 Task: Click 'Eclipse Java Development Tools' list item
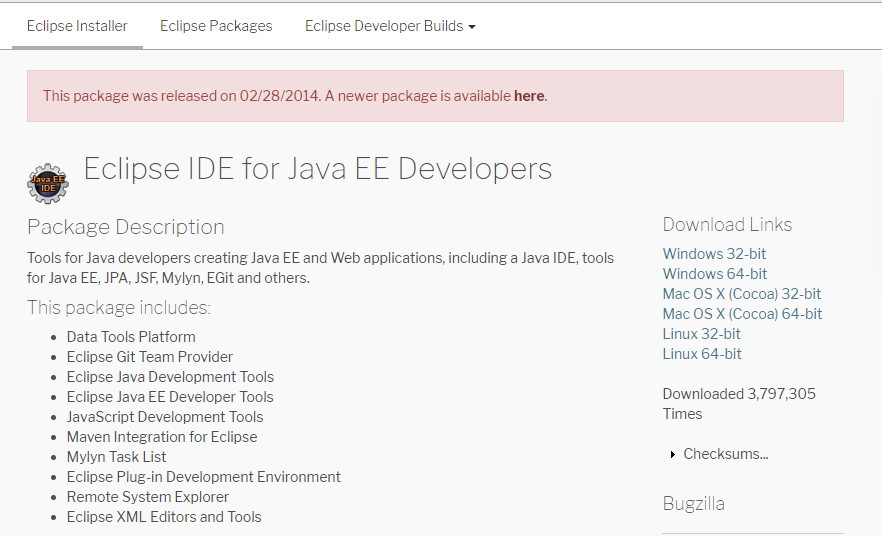click(170, 377)
